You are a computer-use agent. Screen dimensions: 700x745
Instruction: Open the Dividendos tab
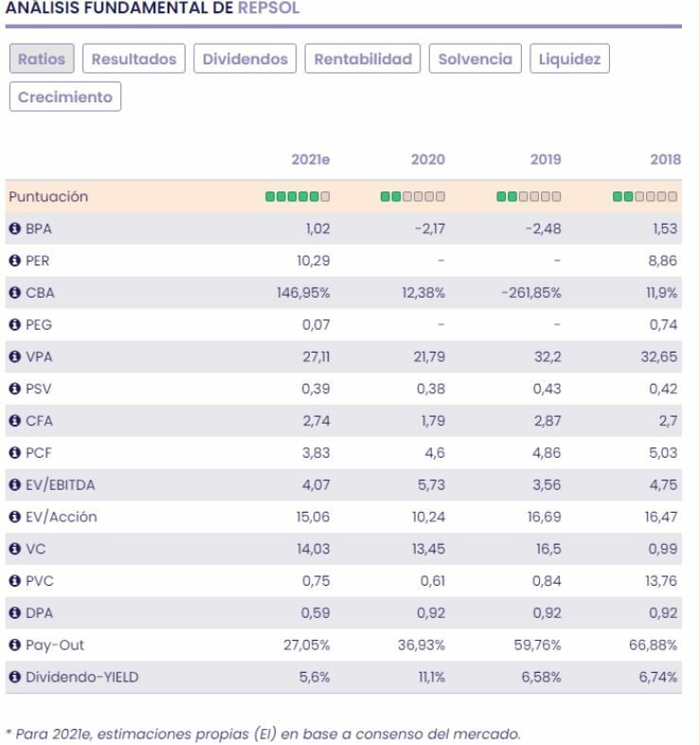click(x=245, y=59)
